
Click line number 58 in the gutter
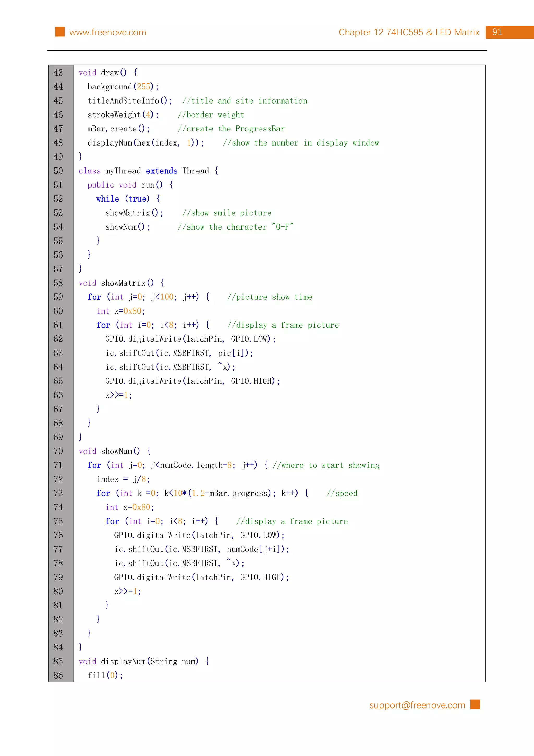pos(58,283)
